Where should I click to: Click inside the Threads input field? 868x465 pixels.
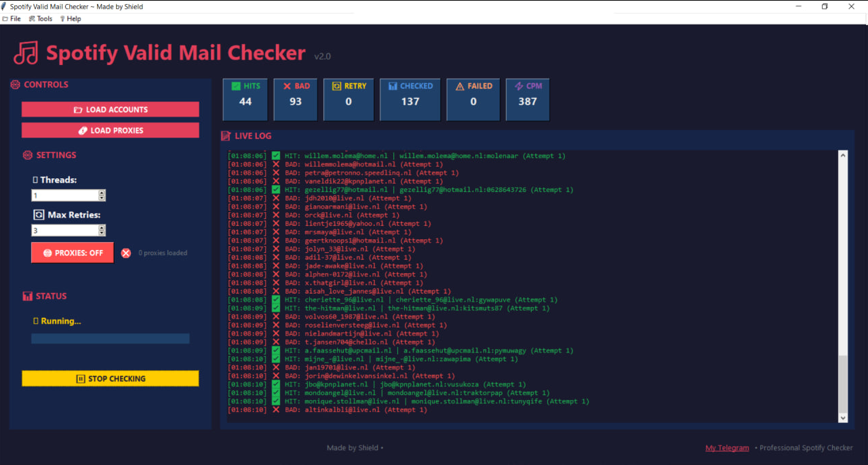(x=64, y=195)
